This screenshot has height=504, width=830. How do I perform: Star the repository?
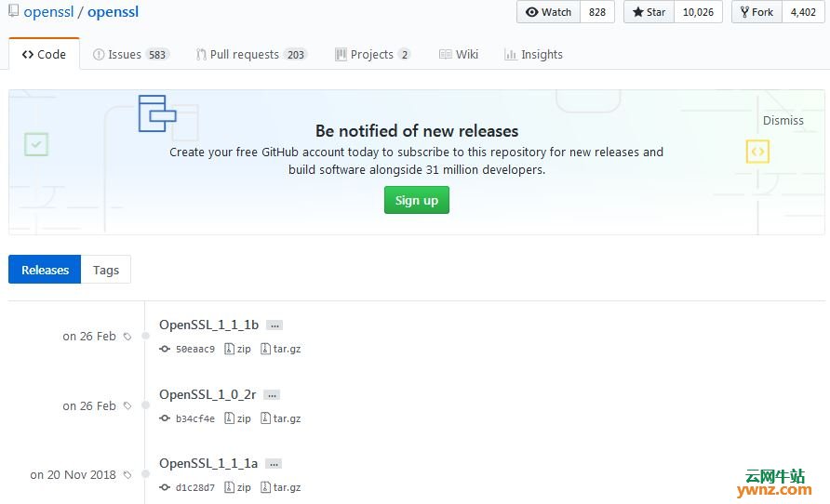click(x=649, y=12)
